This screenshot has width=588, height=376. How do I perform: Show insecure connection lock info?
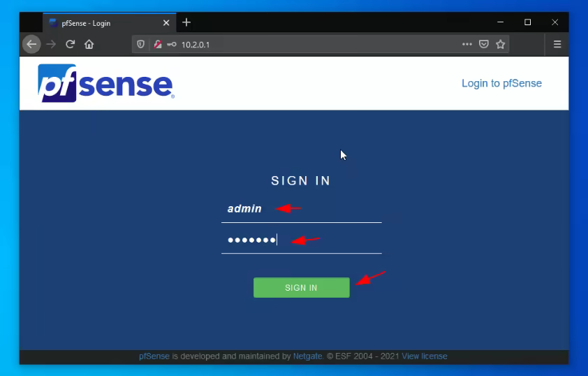click(x=158, y=45)
